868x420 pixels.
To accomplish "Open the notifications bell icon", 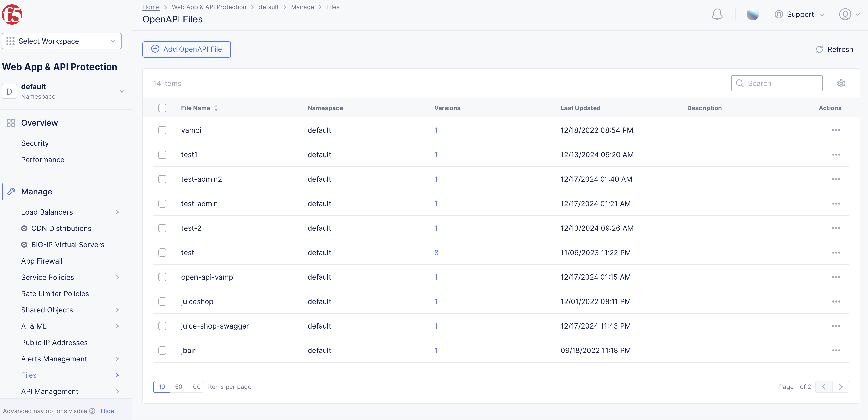I will pos(717,14).
